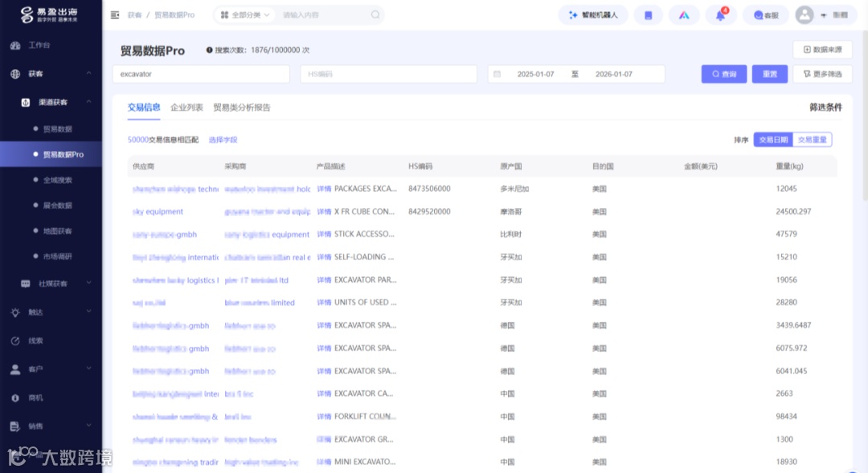The image size is (868, 473).
Task: Click the blue 查询 search button
Action: (724, 74)
